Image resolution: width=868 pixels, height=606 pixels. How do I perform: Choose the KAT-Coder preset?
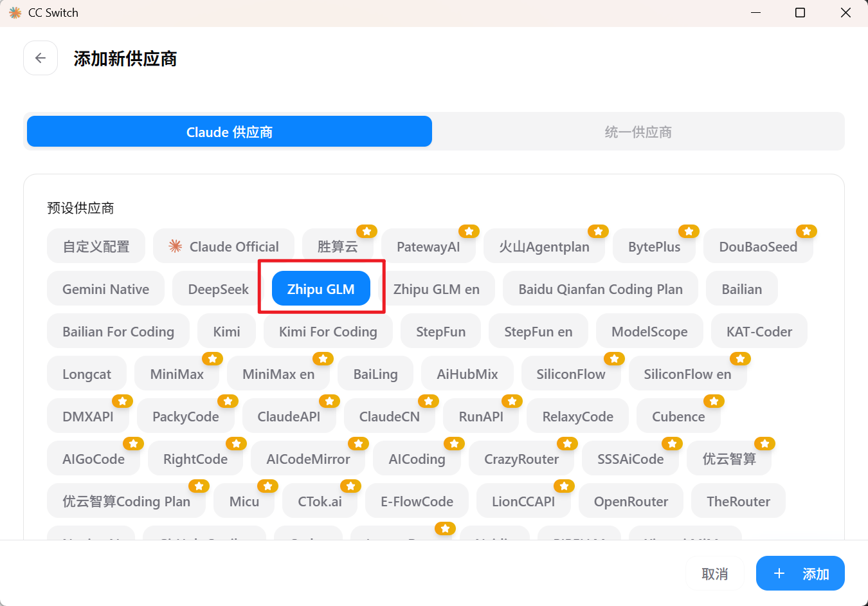pos(759,331)
